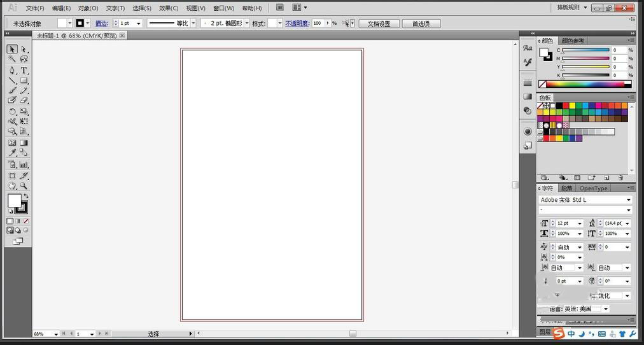
Task: Click delete swatch trash icon
Action: (x=620, y=178)
